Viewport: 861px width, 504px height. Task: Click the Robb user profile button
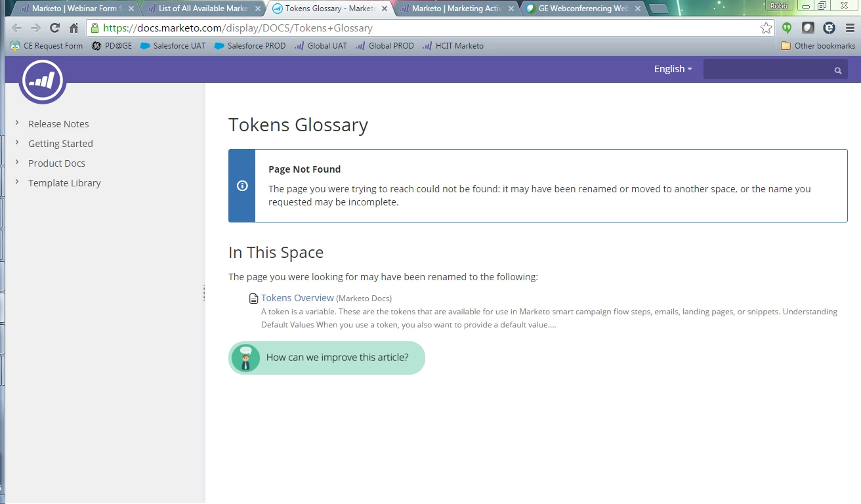pyautogui.click(x=779, y=5)
